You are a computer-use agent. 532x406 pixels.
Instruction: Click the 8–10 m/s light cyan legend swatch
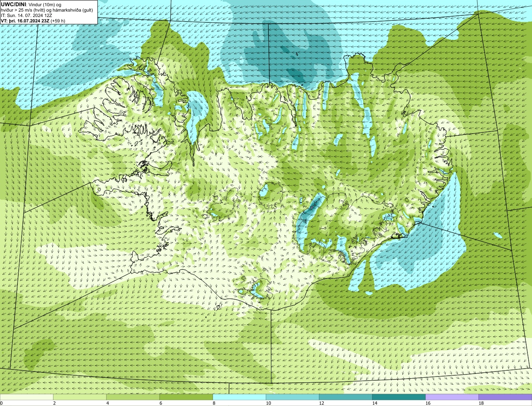[239, 397]
